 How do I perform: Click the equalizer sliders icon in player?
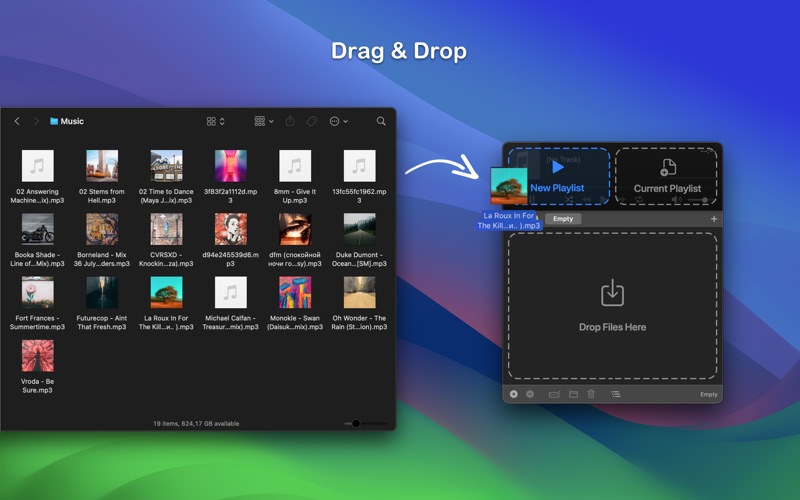(x=532, y=200)
